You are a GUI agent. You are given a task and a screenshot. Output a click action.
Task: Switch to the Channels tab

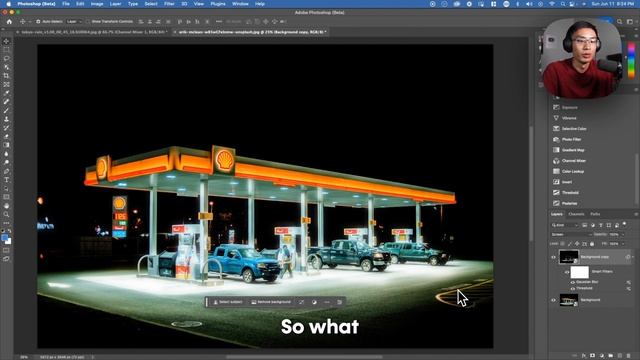pos(576,214)
